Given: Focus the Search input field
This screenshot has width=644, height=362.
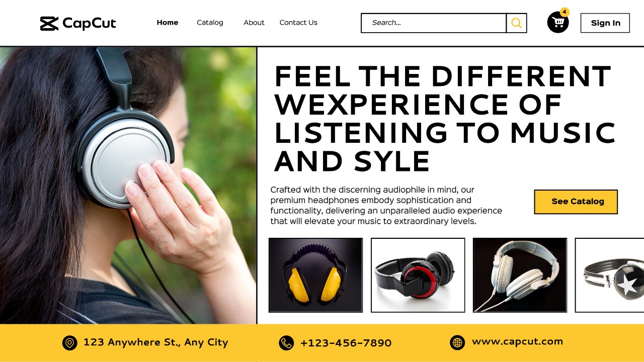Looking at the screenshot, I should 434,23.
